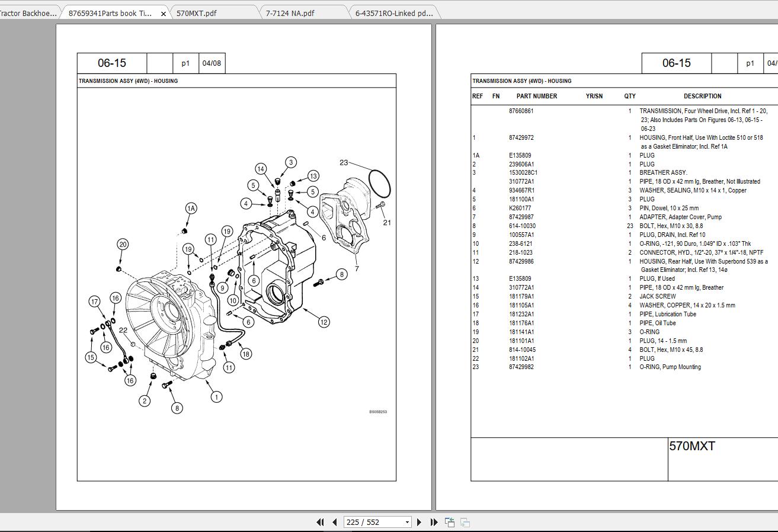Click the go to previous view icon
The height and width of the screenshot is (532, 778).
(450, 522)
